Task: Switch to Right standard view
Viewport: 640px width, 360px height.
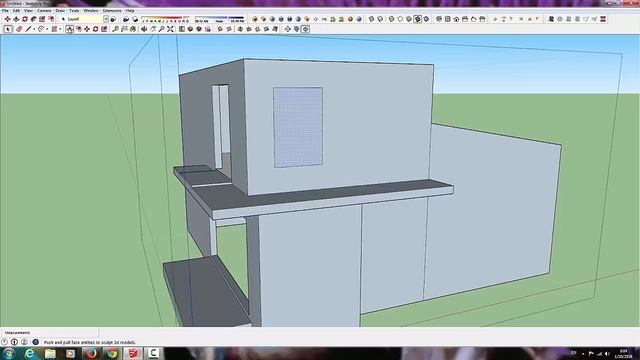Action: tap(465, 19)
